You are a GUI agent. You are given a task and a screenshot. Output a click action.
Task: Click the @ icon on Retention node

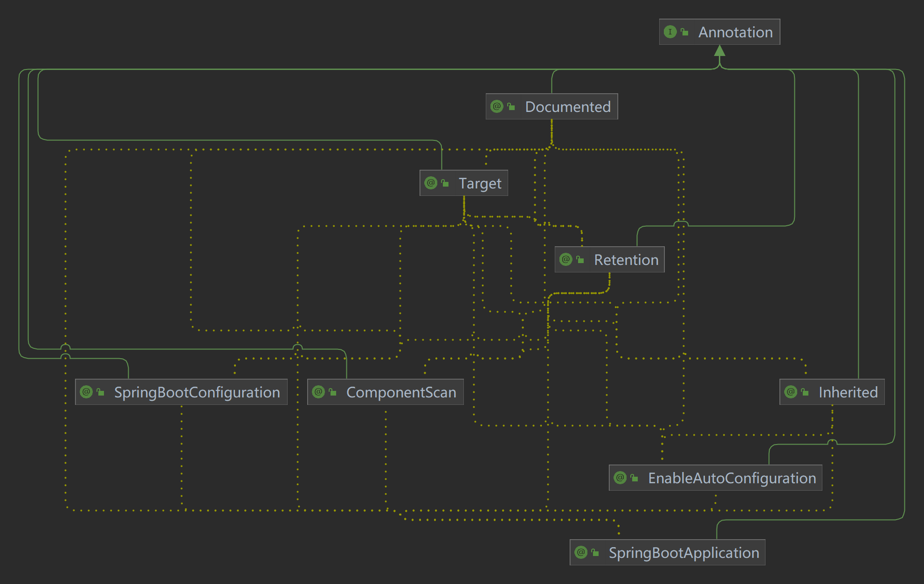[566, 259]
